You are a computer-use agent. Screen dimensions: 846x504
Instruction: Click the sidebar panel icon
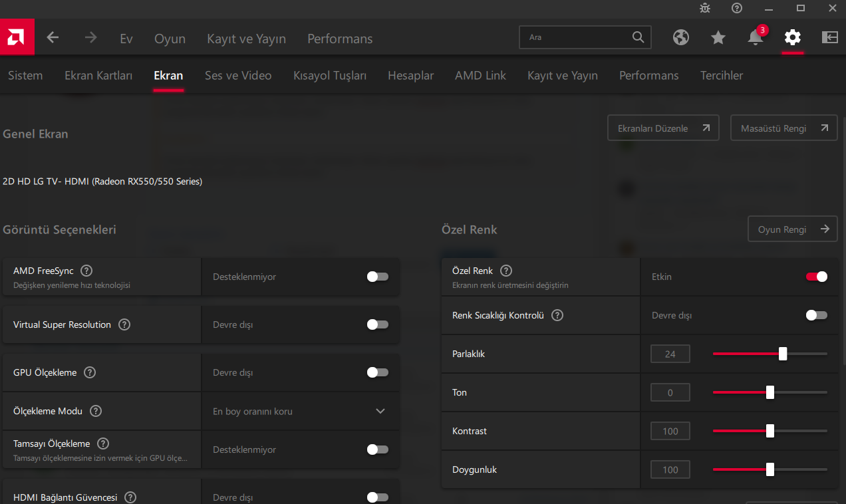tap(830, 37)
